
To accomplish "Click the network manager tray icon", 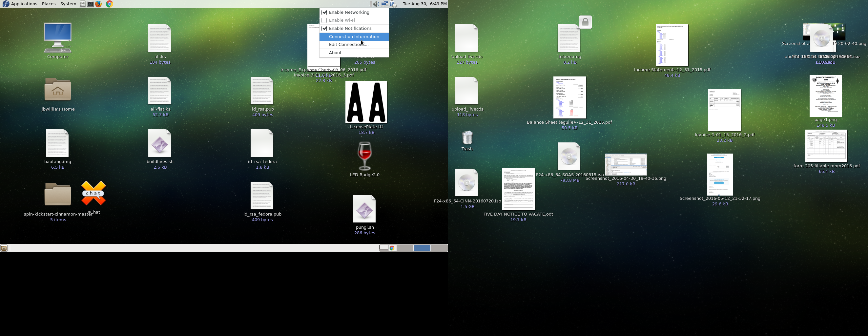I will tap(385, 4).
